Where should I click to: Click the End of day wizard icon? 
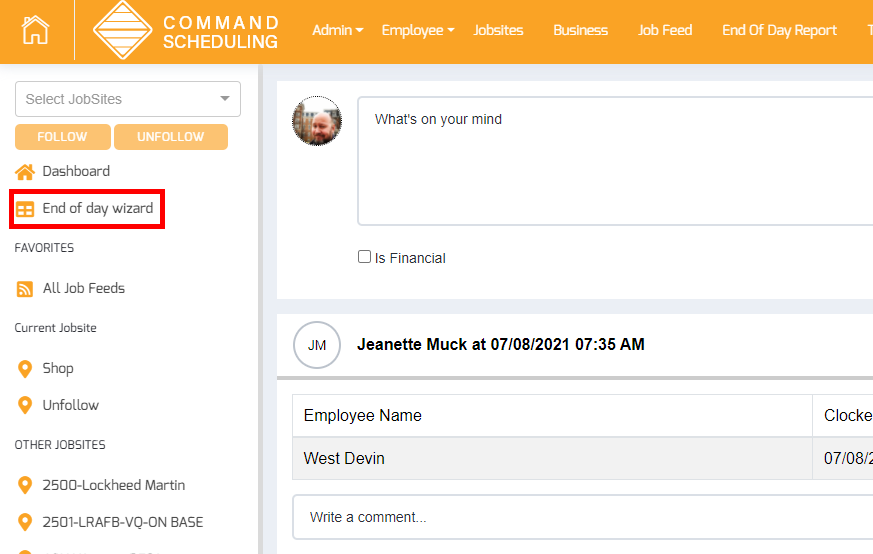[x=25, y=210]
